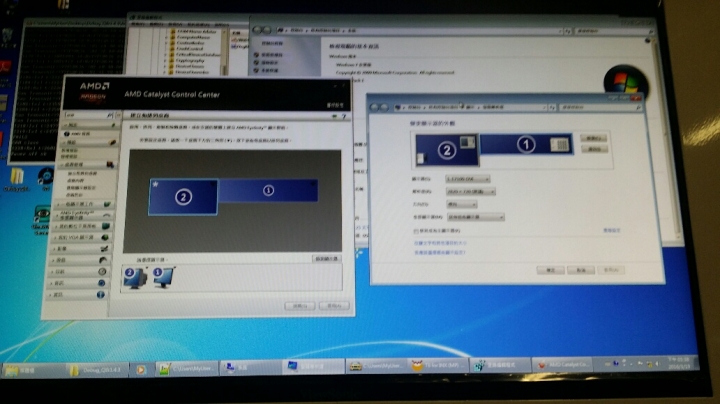
Task: Open the Orientation dropdown
Action: pyautogui.click(x=462, y=204)
